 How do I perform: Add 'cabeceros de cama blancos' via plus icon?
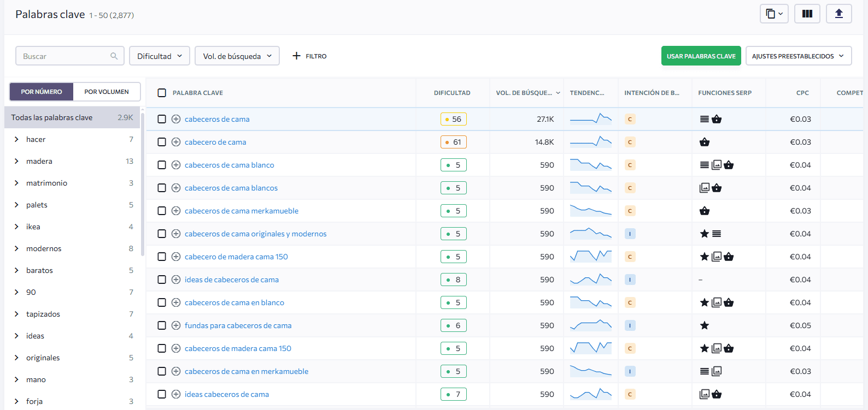click(176, 188)
